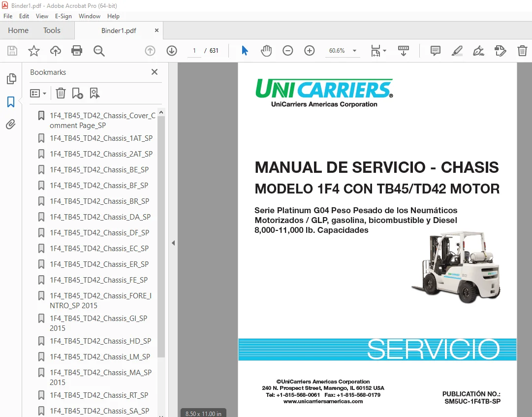Toggle the Bookmarks panel icon

click(11, 102)
